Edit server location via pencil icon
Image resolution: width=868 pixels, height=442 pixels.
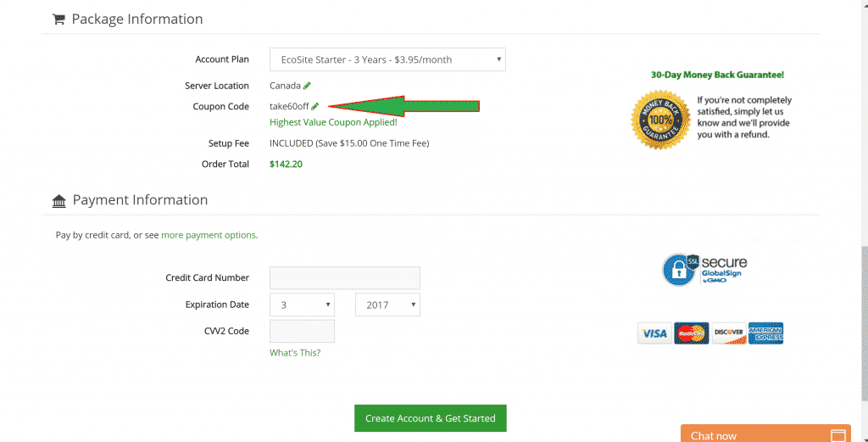(307, 86)
